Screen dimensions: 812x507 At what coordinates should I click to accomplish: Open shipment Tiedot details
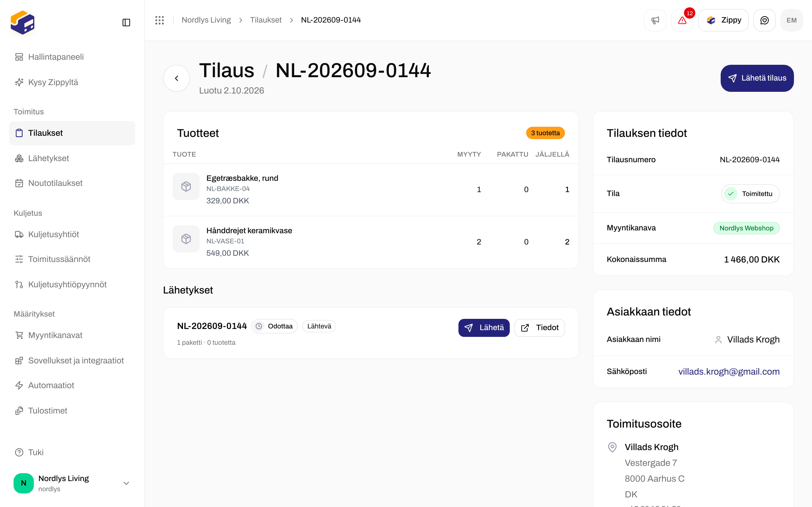click(540, 328)
